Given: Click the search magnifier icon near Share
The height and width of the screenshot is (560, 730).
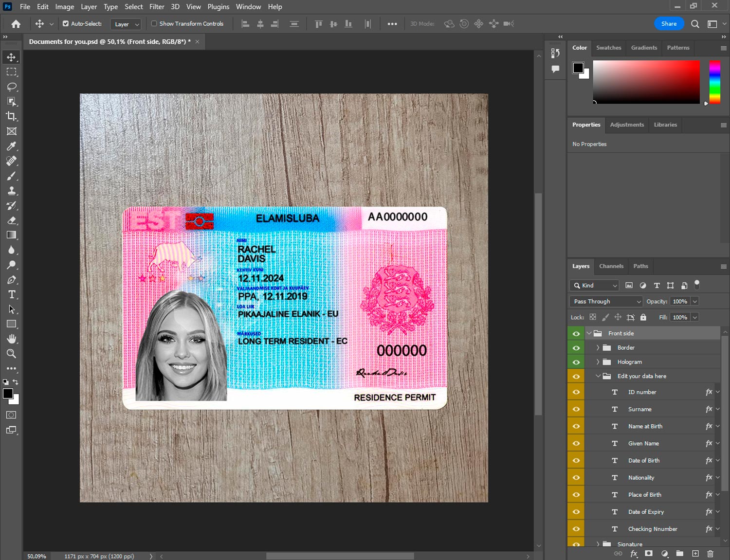Looking at the screenshot, I should 695,24.
